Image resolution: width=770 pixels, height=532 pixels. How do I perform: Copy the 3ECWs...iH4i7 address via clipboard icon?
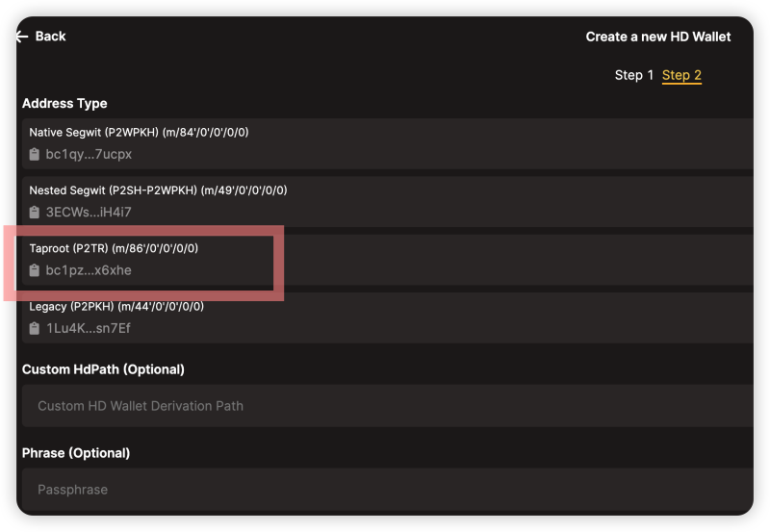(34, 212)
